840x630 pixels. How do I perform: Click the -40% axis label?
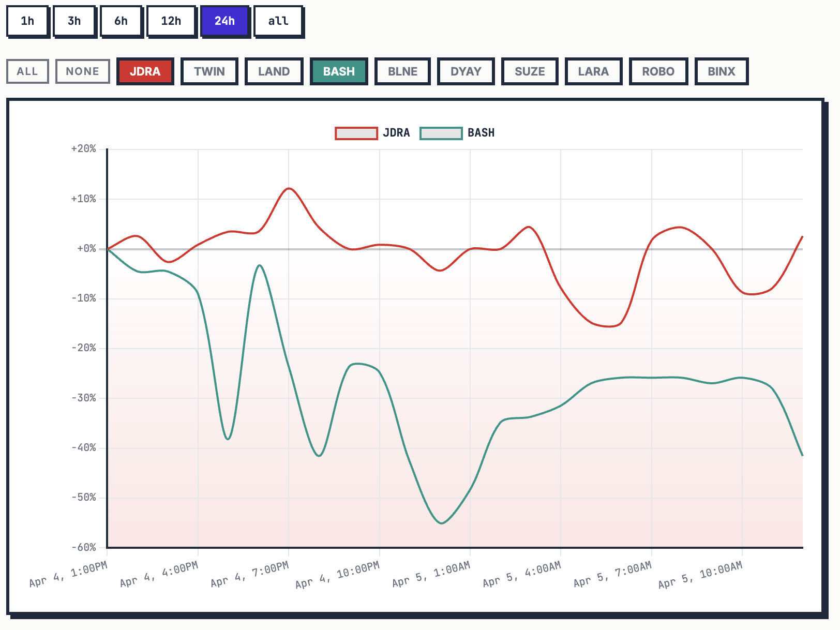point(84,448)
